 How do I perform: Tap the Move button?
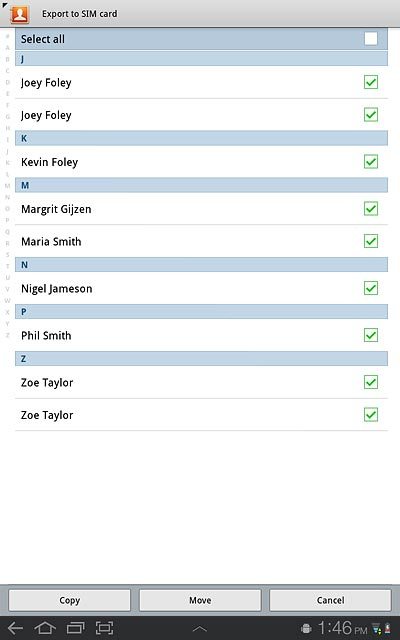200,600
